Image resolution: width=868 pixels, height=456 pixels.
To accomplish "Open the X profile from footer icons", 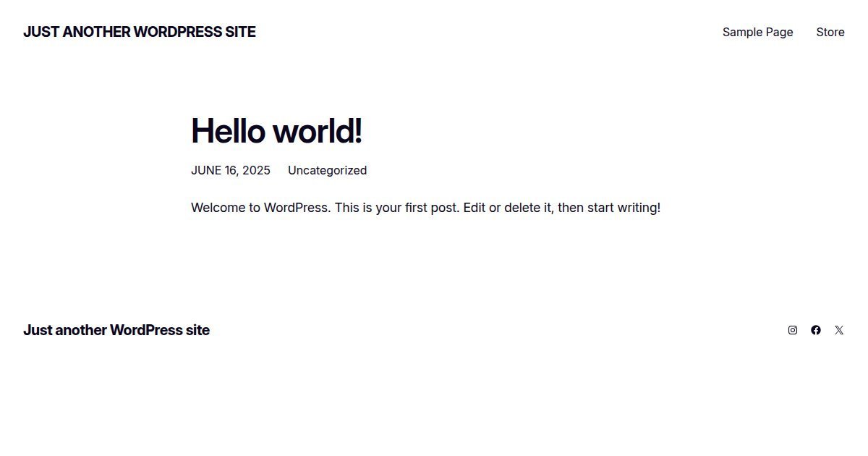I will point(839,330).
